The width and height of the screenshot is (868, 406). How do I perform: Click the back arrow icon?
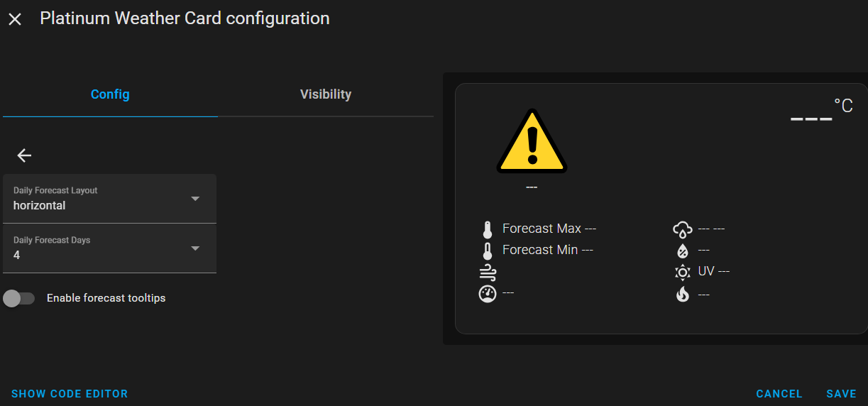(25, 155)
